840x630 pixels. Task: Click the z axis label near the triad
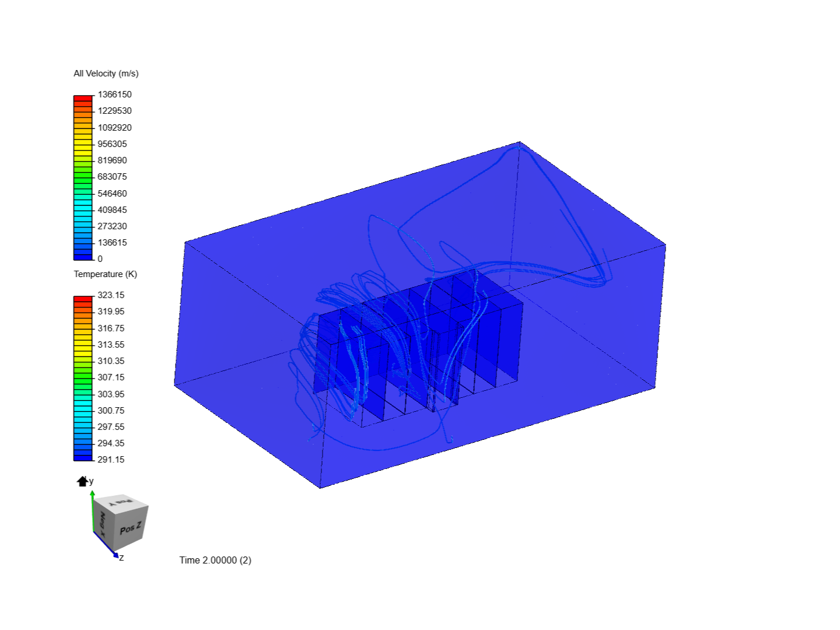[121, 558]
